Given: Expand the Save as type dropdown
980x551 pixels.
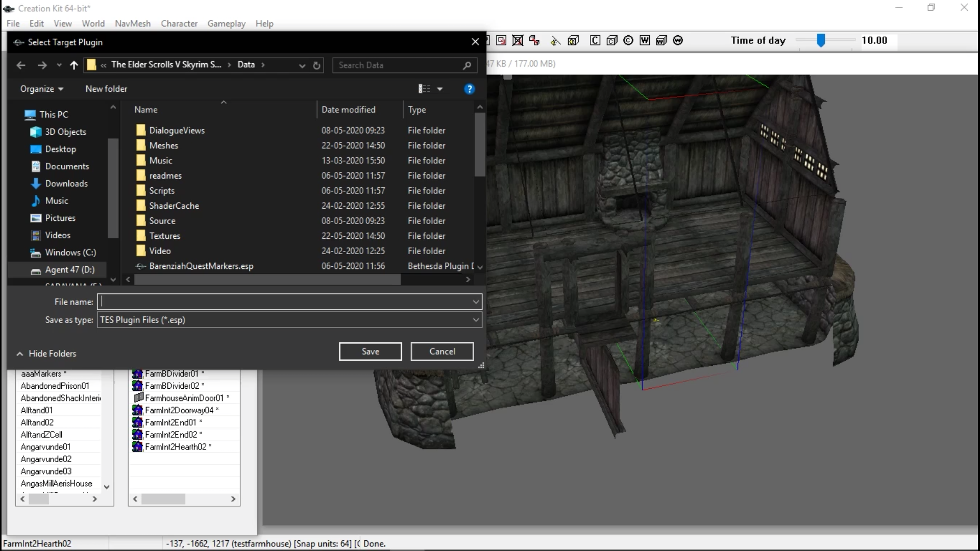Looking at the screenshot, I should click(x=476, y=319).
